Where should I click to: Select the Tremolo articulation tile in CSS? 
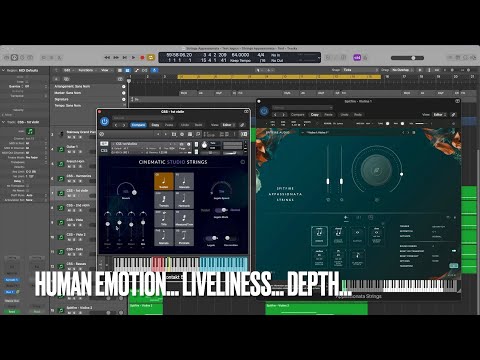point(164,200)
